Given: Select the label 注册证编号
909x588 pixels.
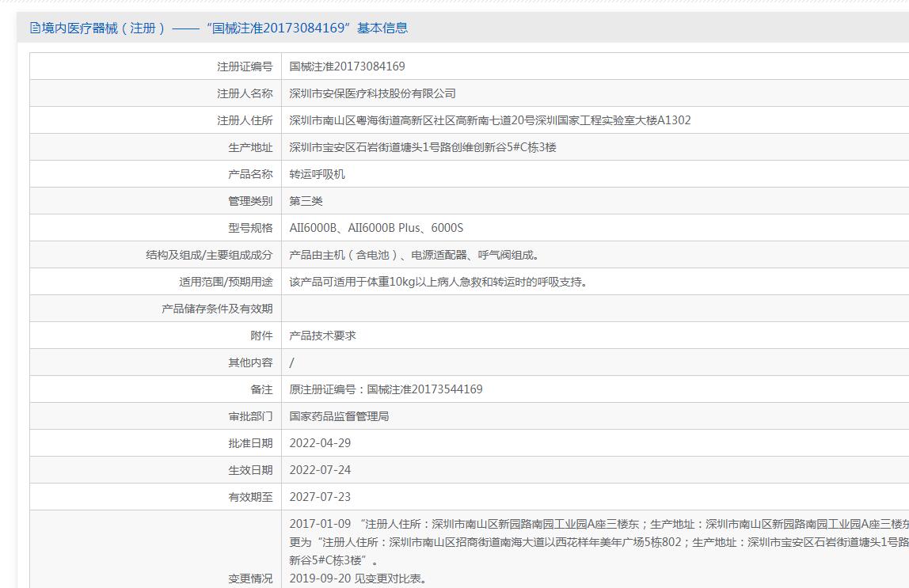Looking at the screenshot, I should tap(245, 66).
